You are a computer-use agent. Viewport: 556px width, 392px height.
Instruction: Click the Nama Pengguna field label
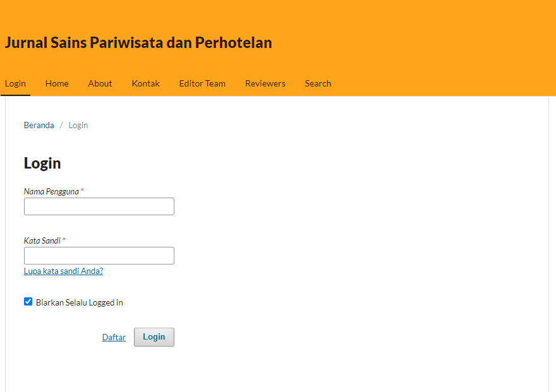point(51,191)
